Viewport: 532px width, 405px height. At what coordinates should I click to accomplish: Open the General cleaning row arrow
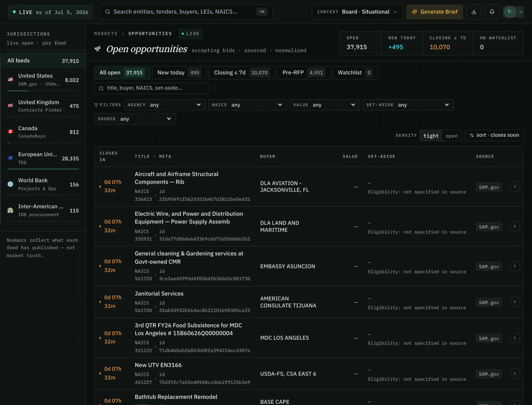click(515, 266)
